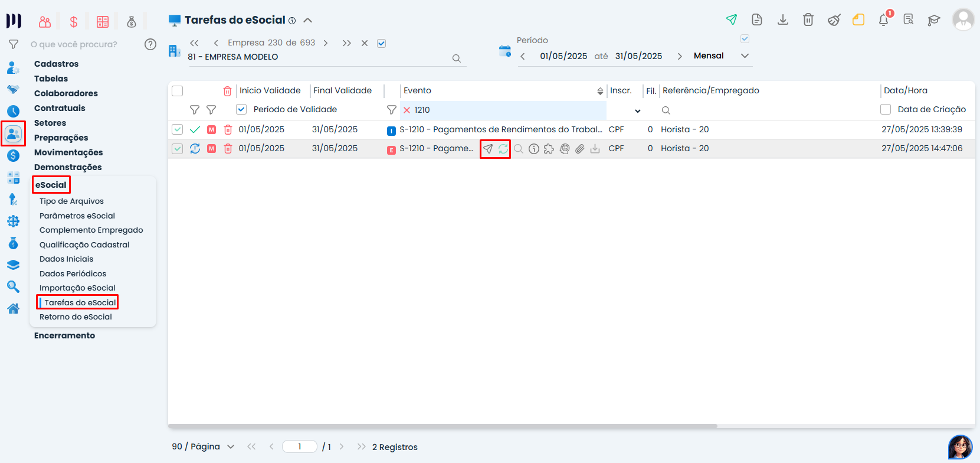Collapse the Tarefas do eSocial title chevron
Image resolution: width=980 pixels, height=463 pixels.
point(307,20)
